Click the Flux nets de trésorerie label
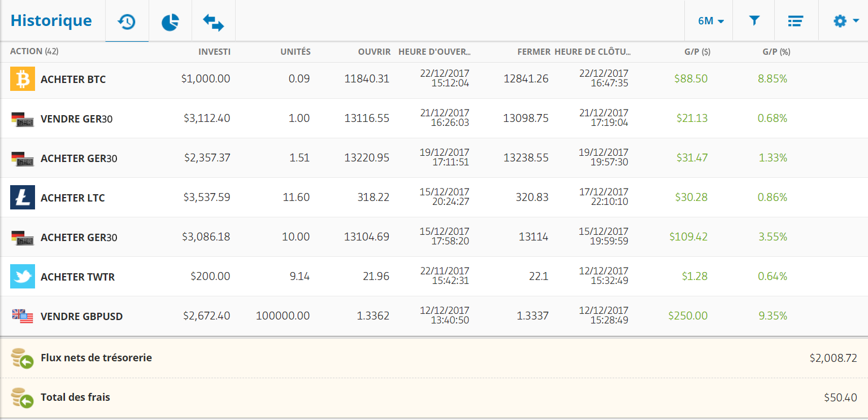The width and height of the screenshot is (868, 420). coord(96,358)
